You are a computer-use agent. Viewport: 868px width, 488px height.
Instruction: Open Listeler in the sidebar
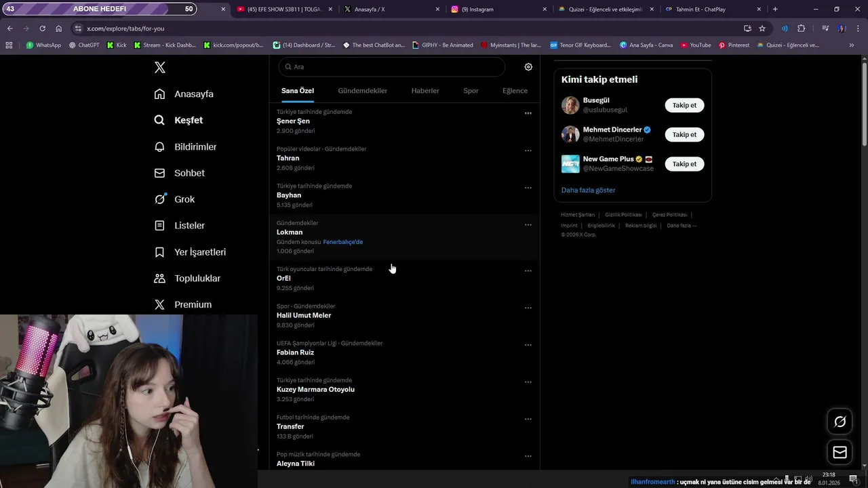pos(179,225)
